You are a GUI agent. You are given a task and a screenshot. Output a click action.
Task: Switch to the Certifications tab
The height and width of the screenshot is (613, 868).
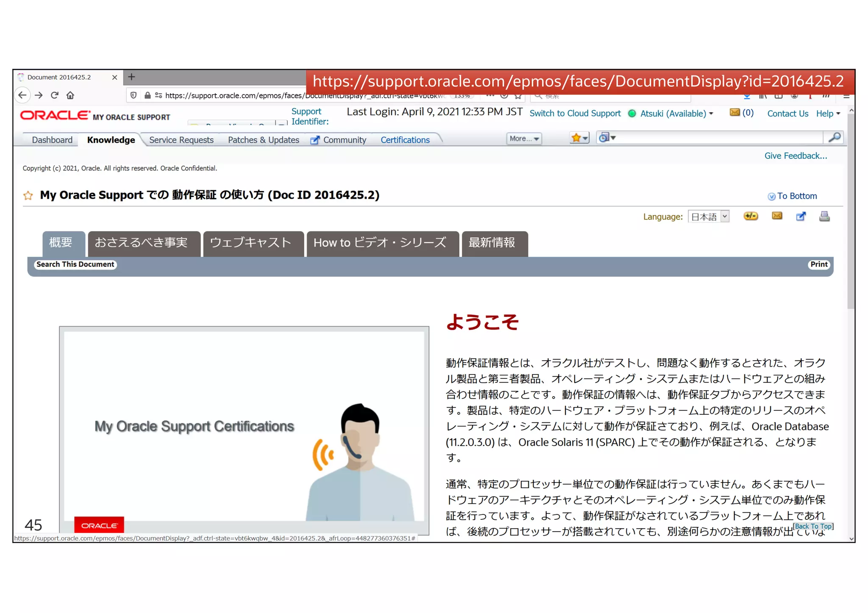405,140
